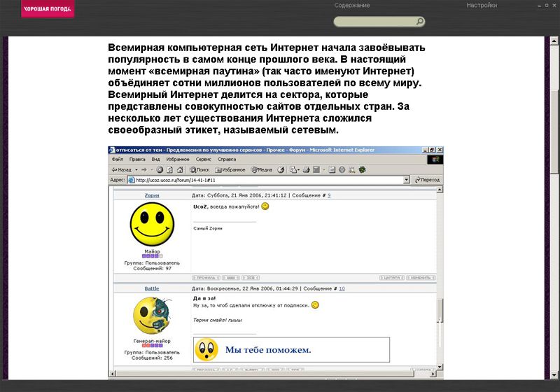Open the Настройки menu
560x392 pixels.
point(482,6)
